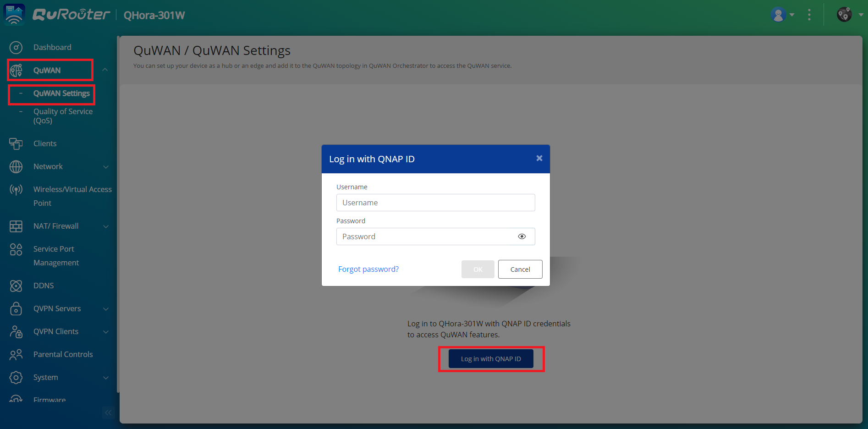The image size is (868, 429).
Task: Click the QuRouter logo icon
Action: (14, 14)
